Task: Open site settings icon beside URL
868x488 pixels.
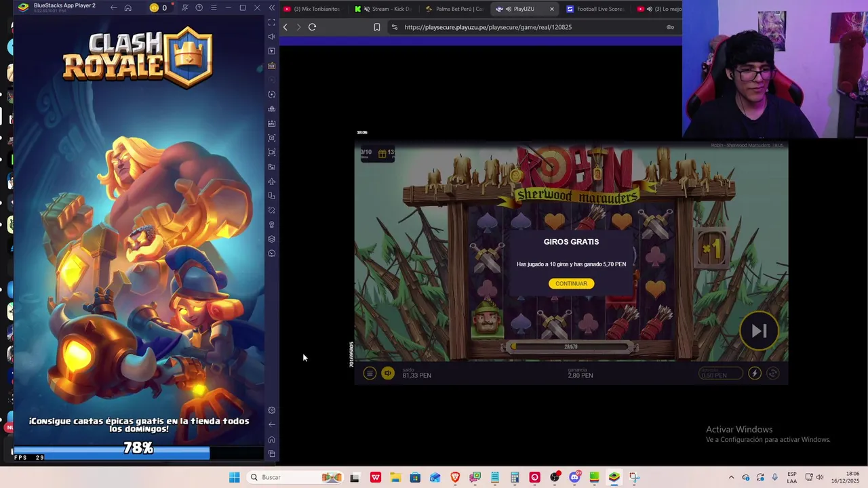Action: tap(395, 27)
